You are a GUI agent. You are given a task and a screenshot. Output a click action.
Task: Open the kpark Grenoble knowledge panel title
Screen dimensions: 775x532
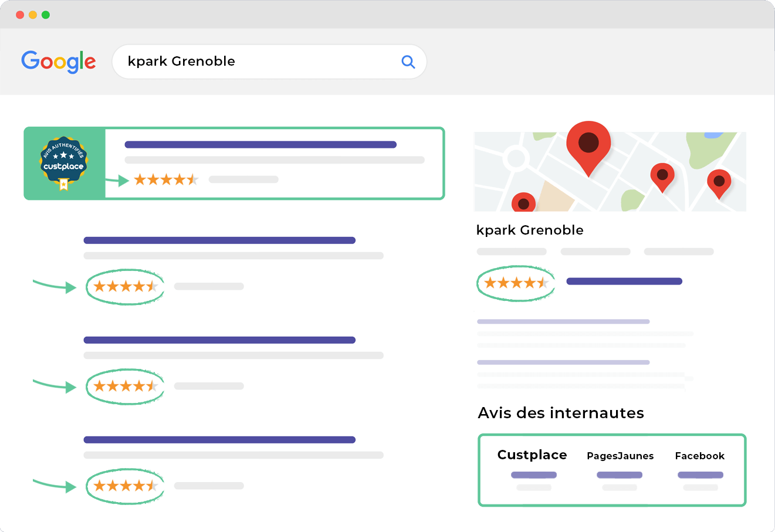pyautogui.click(x=529, y=230)
